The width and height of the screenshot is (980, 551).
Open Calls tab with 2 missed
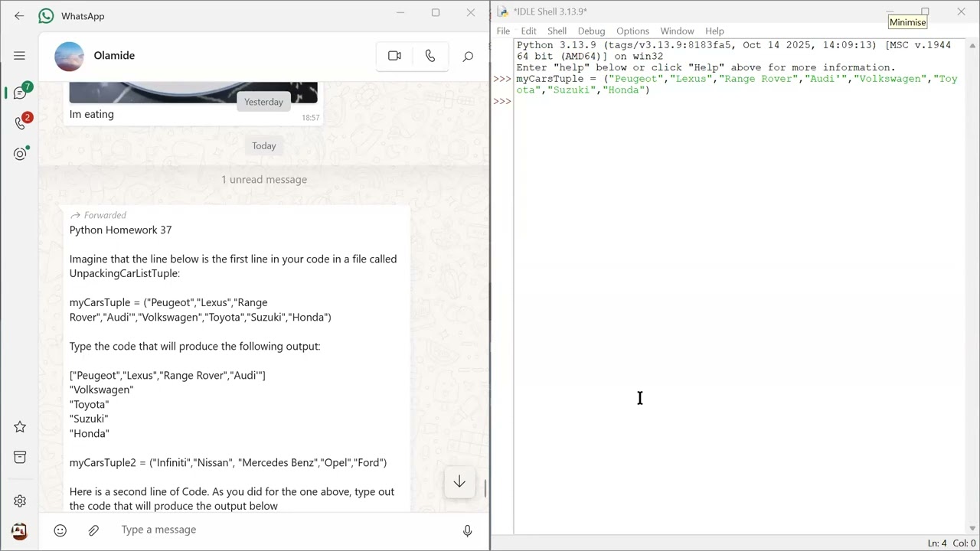point(21,122)
